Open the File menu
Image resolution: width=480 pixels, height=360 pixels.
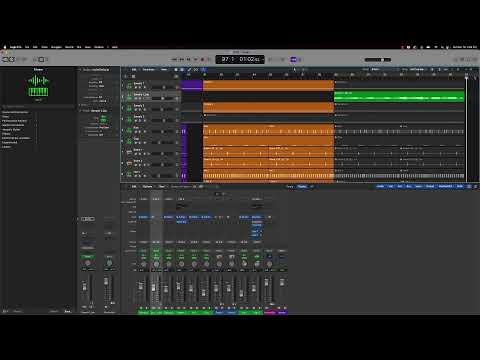pyautogui.click(x=27, y=47)
